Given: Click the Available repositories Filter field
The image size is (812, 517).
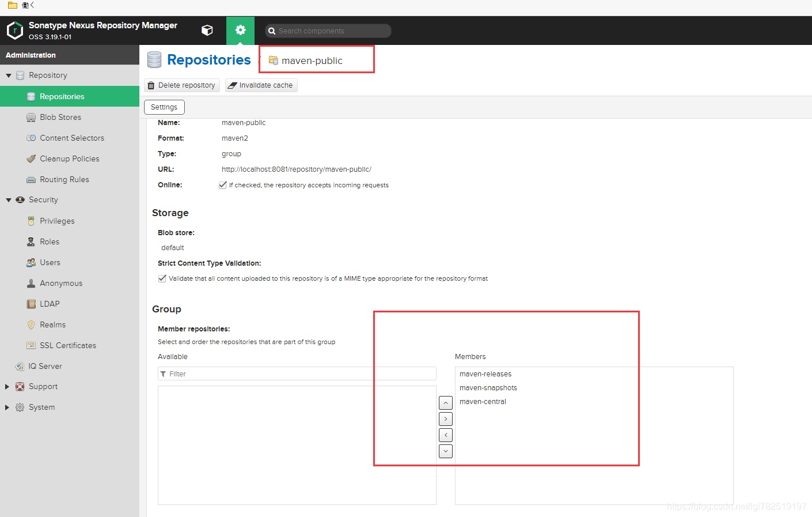Looking at the screenshot, I should [x=297, y=373].
